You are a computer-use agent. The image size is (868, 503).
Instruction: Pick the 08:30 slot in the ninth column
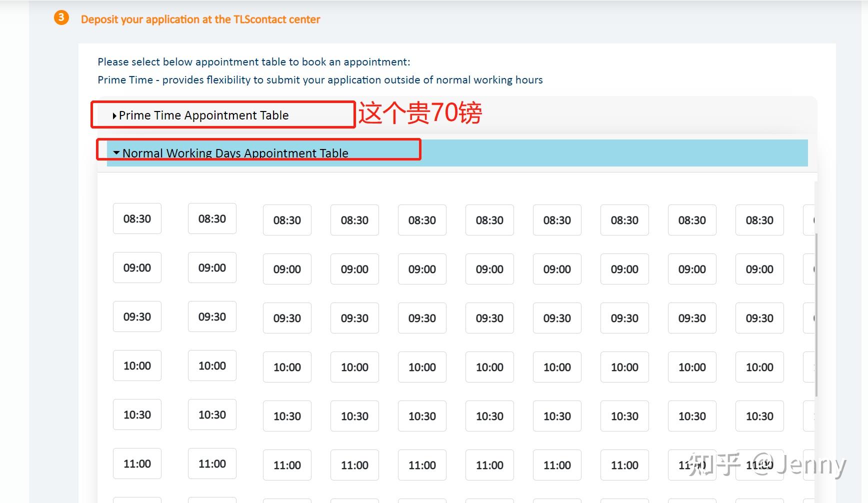click(x=692, y=220)
